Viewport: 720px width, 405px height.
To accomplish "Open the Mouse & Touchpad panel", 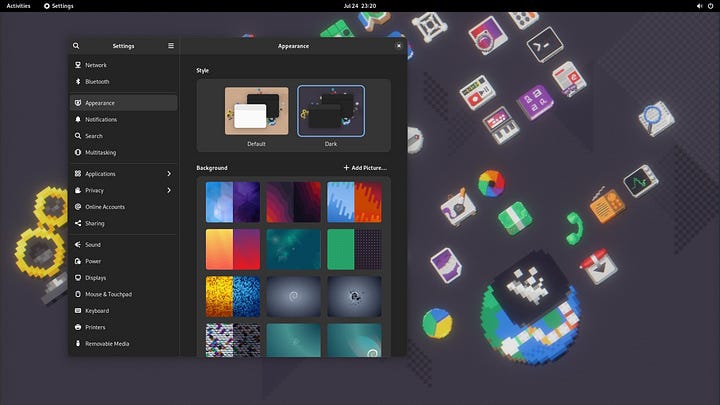I will point(123,294).
